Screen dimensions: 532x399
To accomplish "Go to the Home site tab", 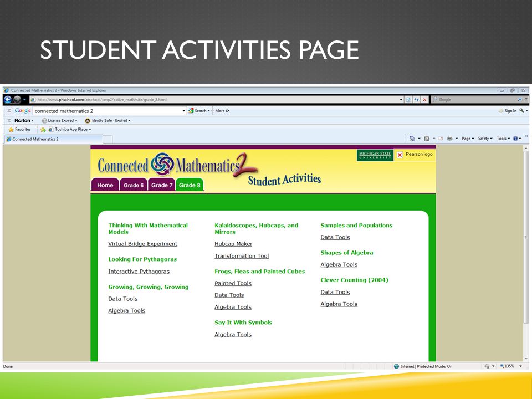I will (x=105, y=185).
